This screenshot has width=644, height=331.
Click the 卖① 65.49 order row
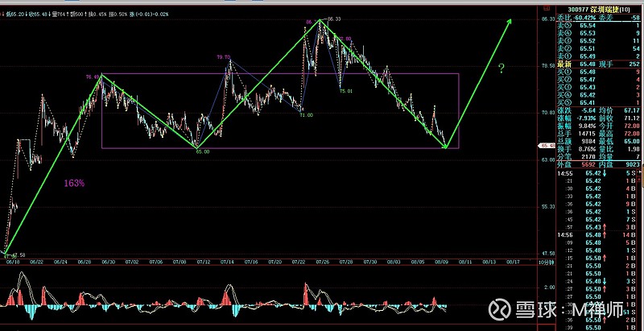pos(599,56)
